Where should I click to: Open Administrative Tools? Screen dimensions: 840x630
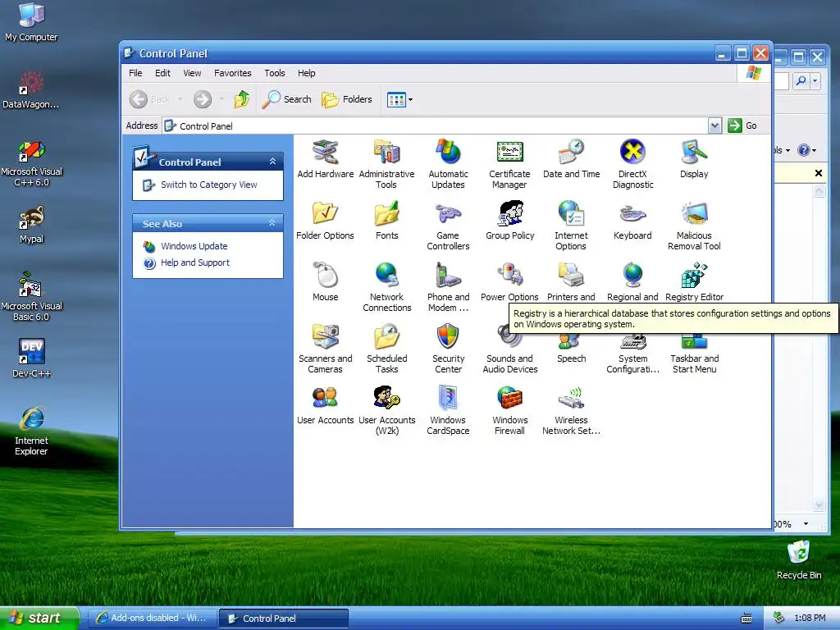[x=387, y=164]
